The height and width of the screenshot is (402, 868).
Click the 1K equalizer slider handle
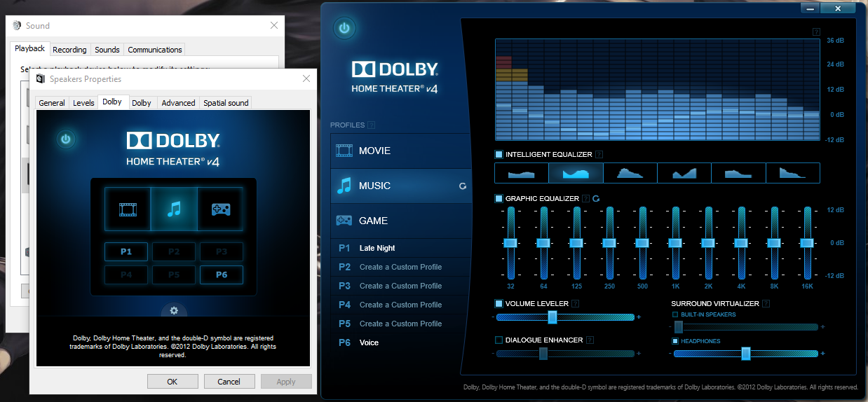coord(675,242)
